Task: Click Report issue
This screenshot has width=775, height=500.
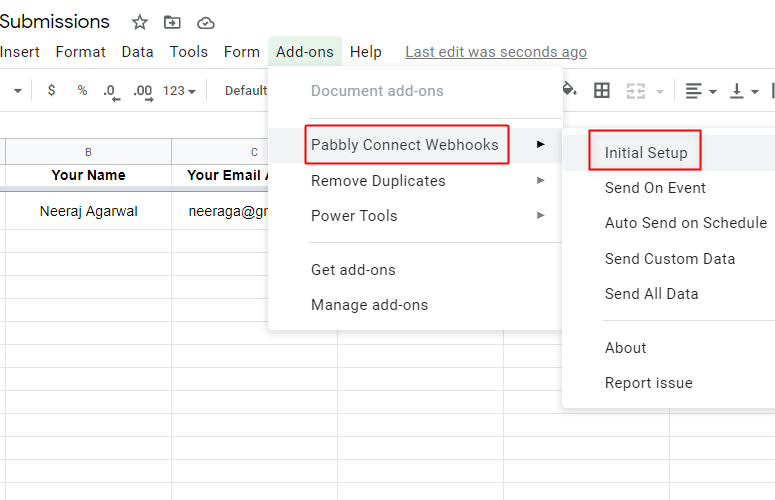Action: 669,383
